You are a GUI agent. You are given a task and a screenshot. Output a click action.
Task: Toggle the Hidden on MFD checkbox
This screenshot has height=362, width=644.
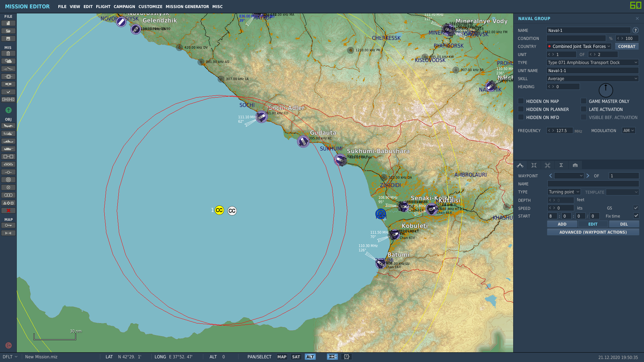(x=521, y=117)
